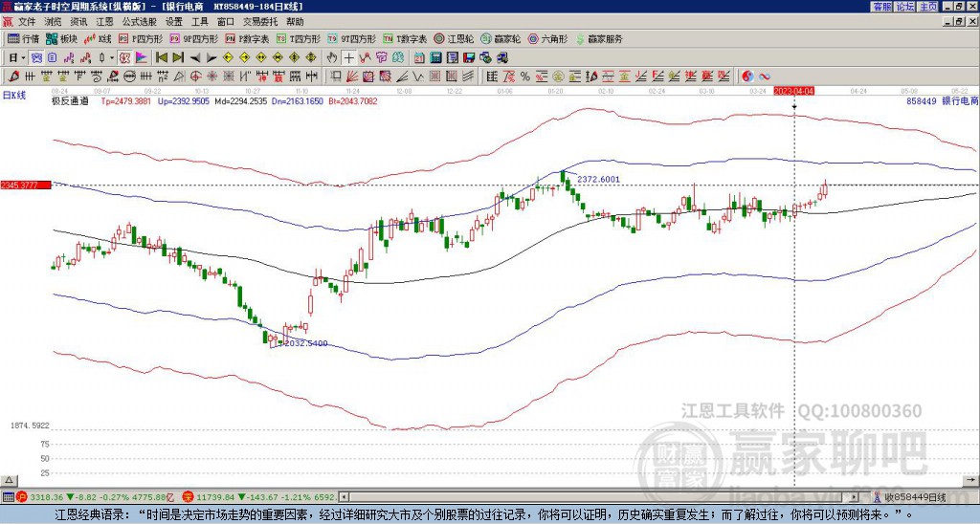The image size is (980, 524).
Task: Open 赢家服务 services
Action: tap(599, 38)
